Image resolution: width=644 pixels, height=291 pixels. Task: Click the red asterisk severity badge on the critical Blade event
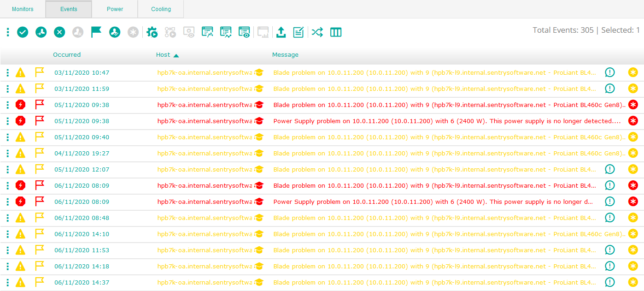click(633, 105)
